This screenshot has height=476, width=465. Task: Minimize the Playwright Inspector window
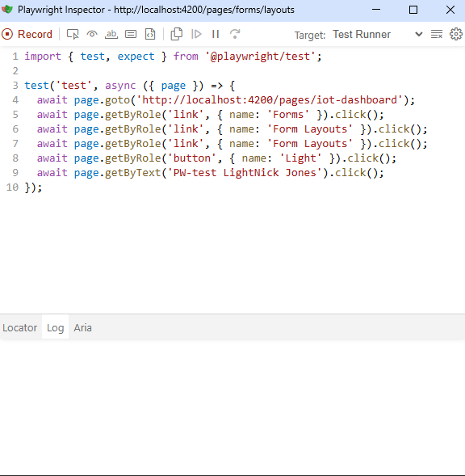click(376, 10)
